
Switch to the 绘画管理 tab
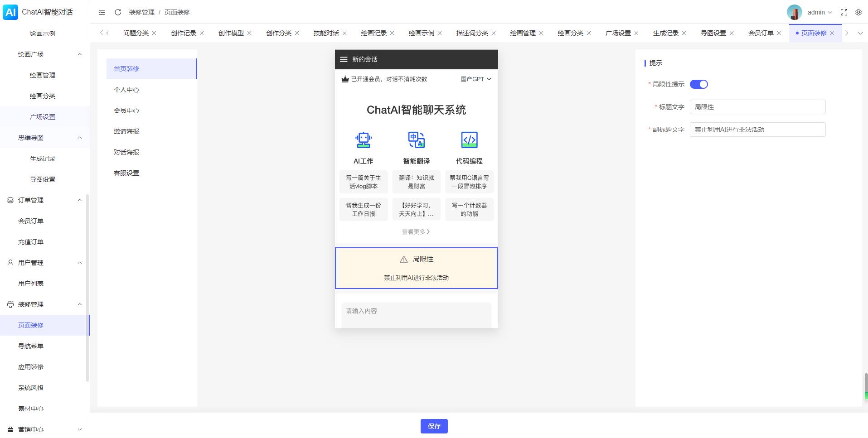[523, 33]
